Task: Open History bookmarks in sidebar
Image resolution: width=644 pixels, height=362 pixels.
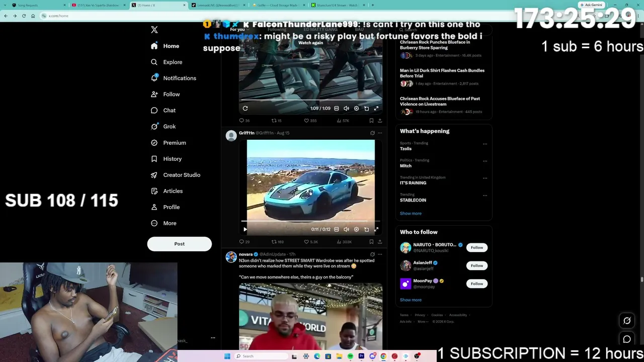Action: pos(167,158)
